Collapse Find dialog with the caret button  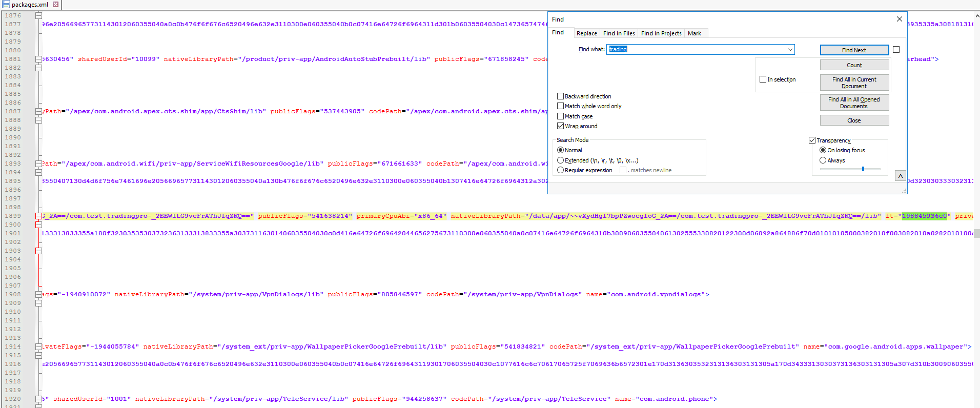(x=900, y=176)
